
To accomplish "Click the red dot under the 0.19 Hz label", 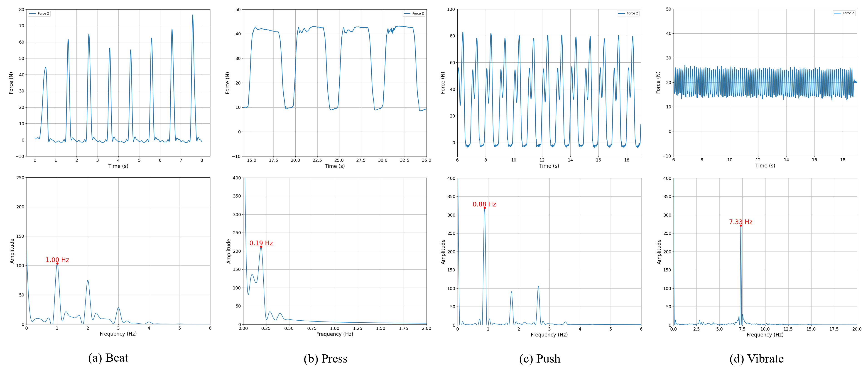I will coord(261,247).
